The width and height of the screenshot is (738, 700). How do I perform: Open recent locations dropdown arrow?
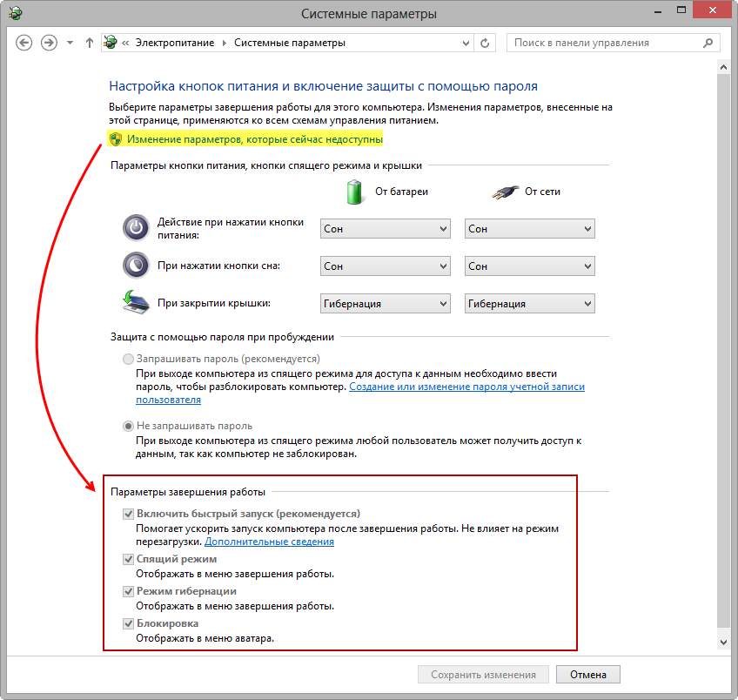tap(70, 43)
